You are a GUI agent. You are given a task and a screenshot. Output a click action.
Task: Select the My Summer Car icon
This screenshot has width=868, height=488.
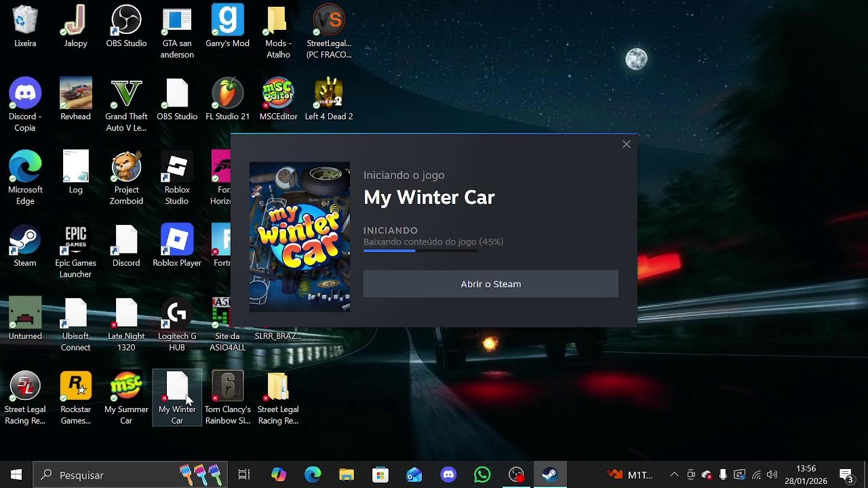click(126, 398)
